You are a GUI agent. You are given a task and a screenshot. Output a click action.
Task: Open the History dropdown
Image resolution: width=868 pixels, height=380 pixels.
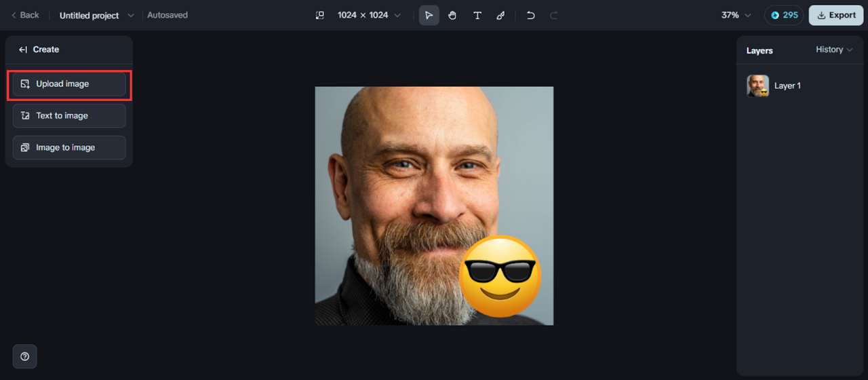(x=834, y=50)
